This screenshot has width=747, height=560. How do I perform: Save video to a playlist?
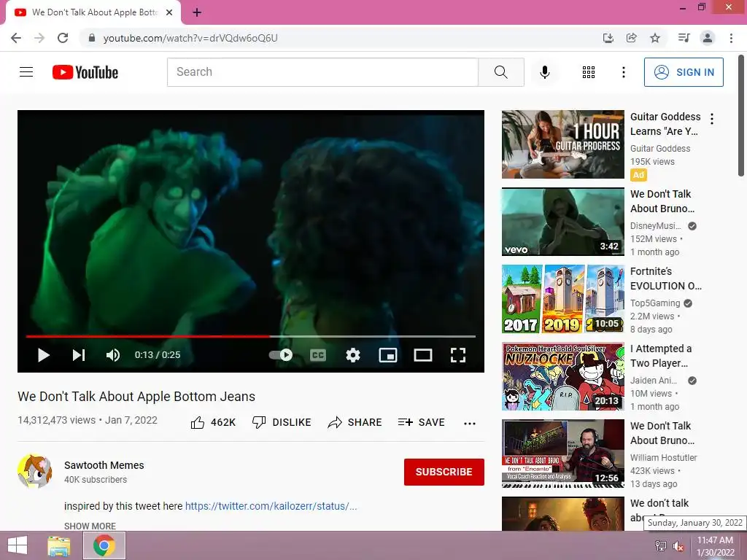coord(422,422)
